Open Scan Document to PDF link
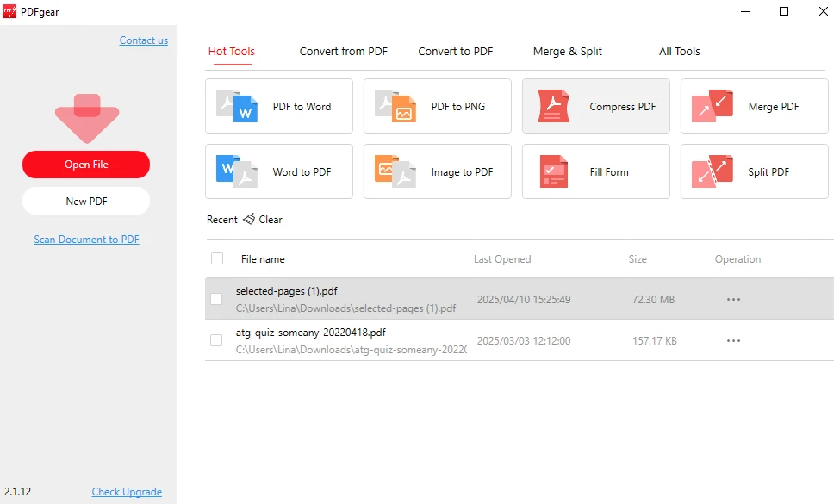Image resolution: width=840 pixels, height=504 pixels. pos(86,240)
